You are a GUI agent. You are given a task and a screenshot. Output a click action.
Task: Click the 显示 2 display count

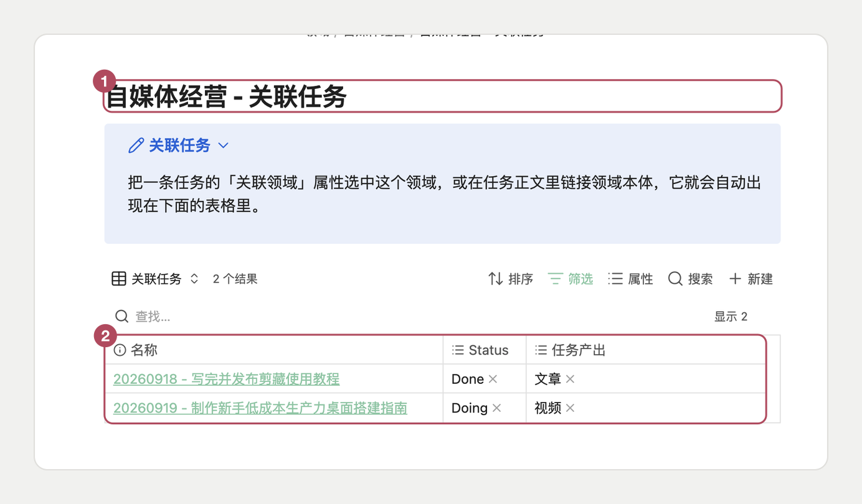731,317
